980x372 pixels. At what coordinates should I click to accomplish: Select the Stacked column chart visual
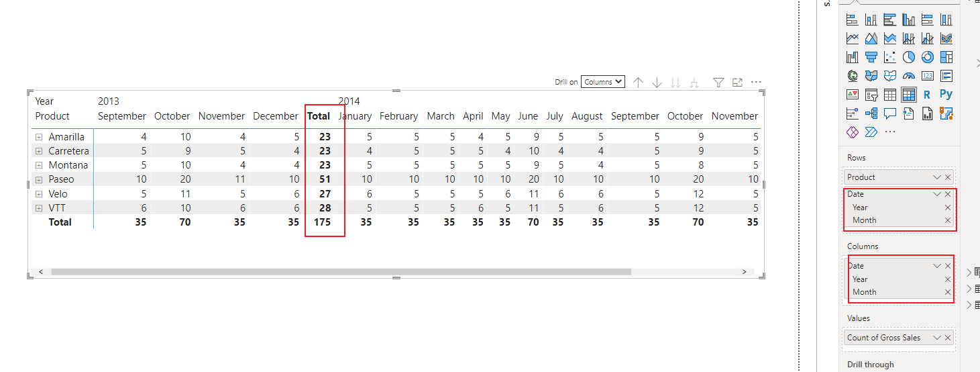871,20
